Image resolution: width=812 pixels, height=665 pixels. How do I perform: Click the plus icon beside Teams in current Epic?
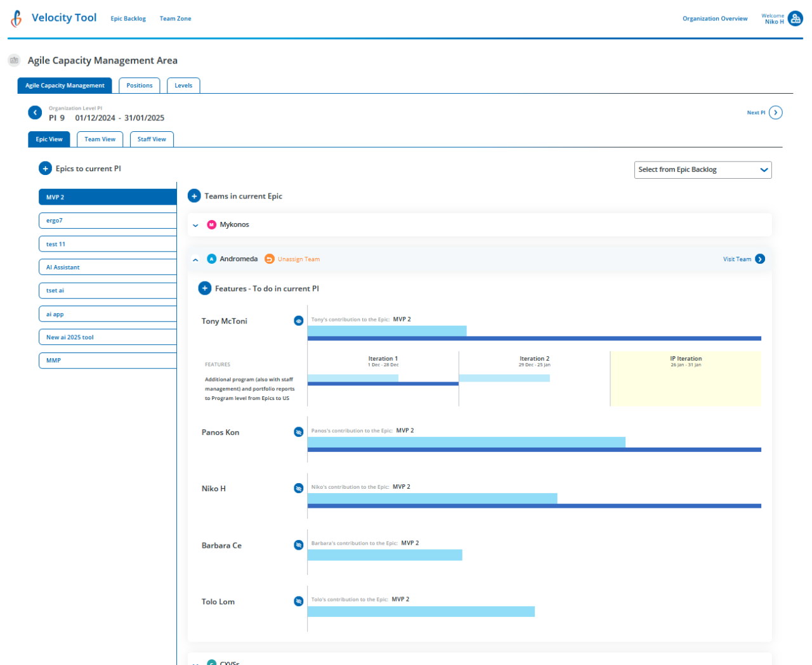pos(195,196)
